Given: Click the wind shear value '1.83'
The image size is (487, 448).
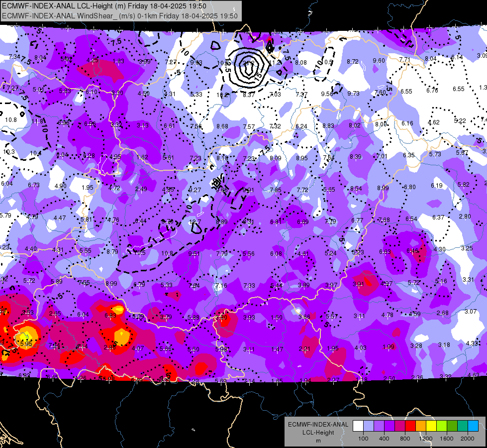Looking at the screenshot, I should [118, 61].
